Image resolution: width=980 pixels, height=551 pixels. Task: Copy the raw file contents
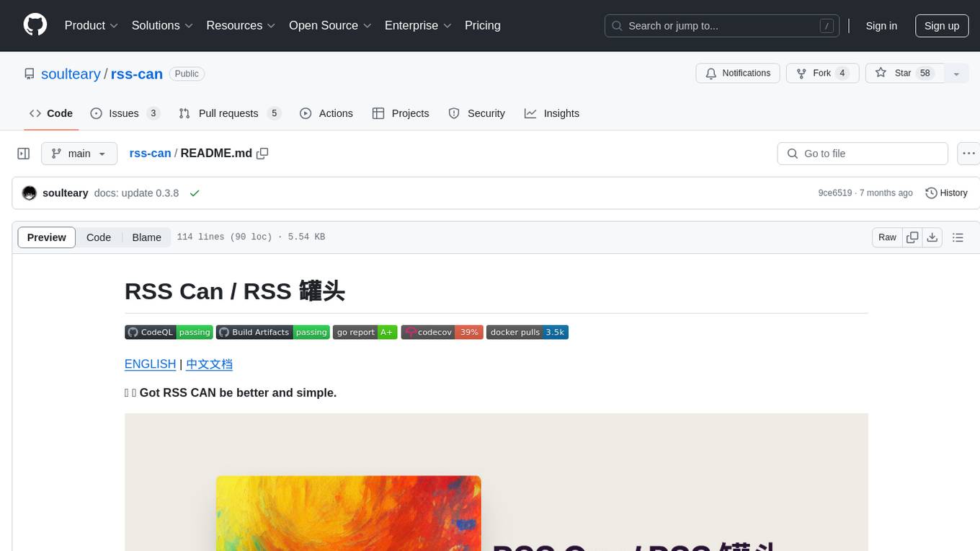(912, 237)
